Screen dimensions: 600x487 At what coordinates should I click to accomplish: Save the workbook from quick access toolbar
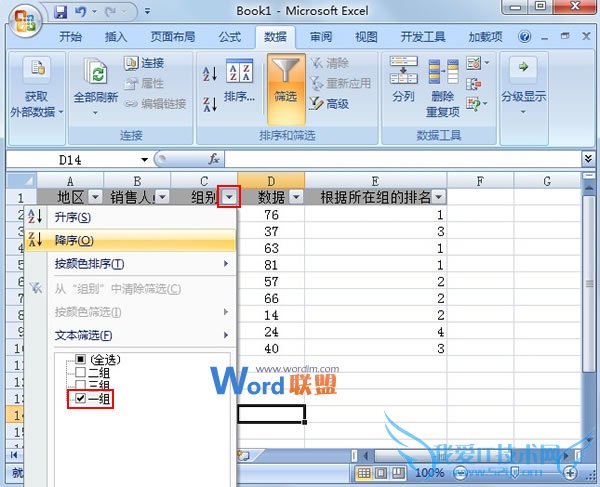click(60, 12)
